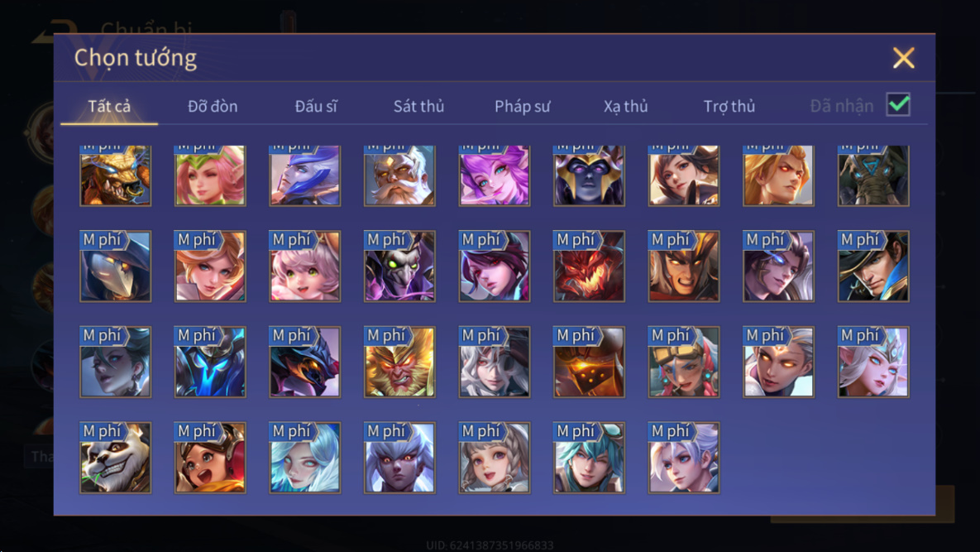Image resolution: width=980 pixels, height=552 pixels.
Task: Pick the white-bearded old man hero
Action: tap(400, 175)
